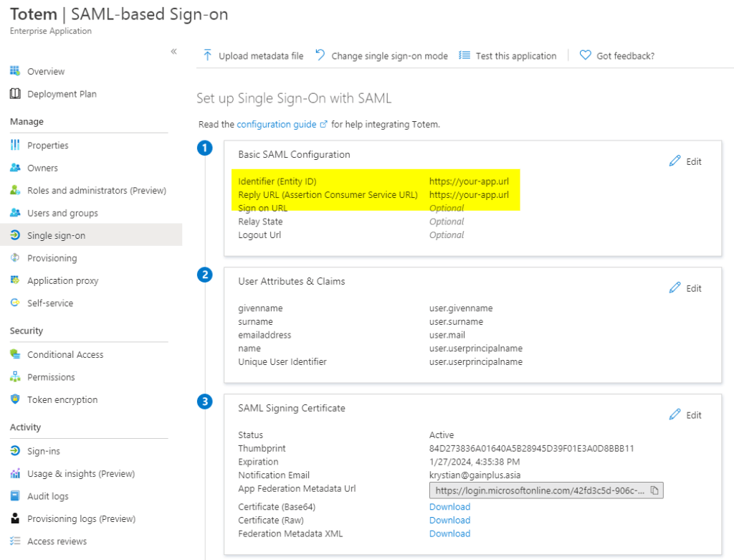
Task: Click Upload metadata file label
Action: click(261, 56)
